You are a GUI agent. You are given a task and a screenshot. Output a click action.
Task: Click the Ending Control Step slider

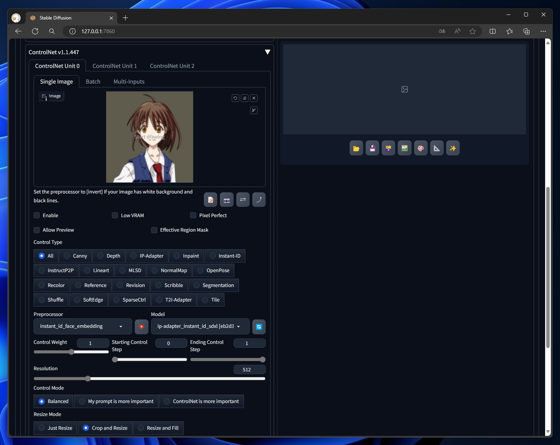[228, 360]
